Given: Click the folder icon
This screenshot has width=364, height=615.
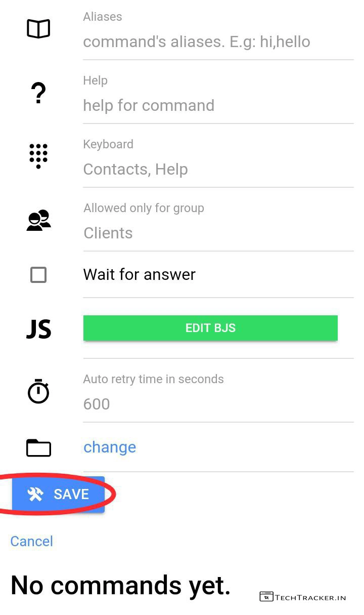Looking at the screenshot, I should click(38, 447).
